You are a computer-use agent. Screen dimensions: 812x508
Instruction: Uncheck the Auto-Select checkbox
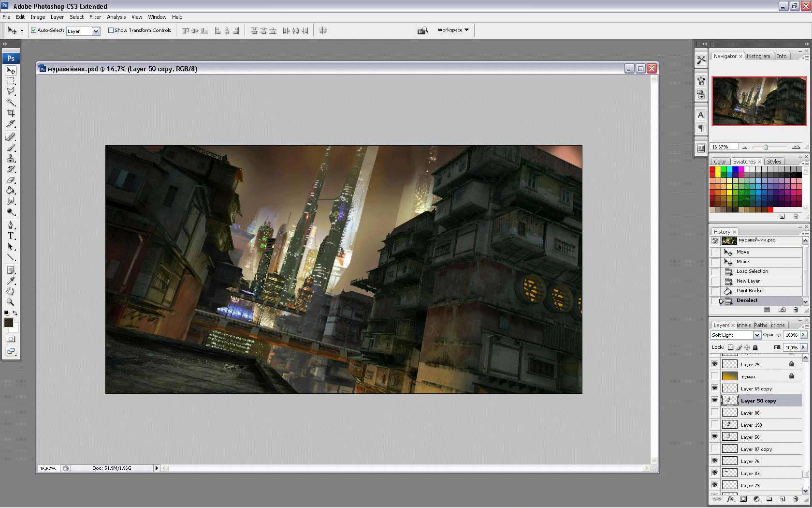pos(34,30)
